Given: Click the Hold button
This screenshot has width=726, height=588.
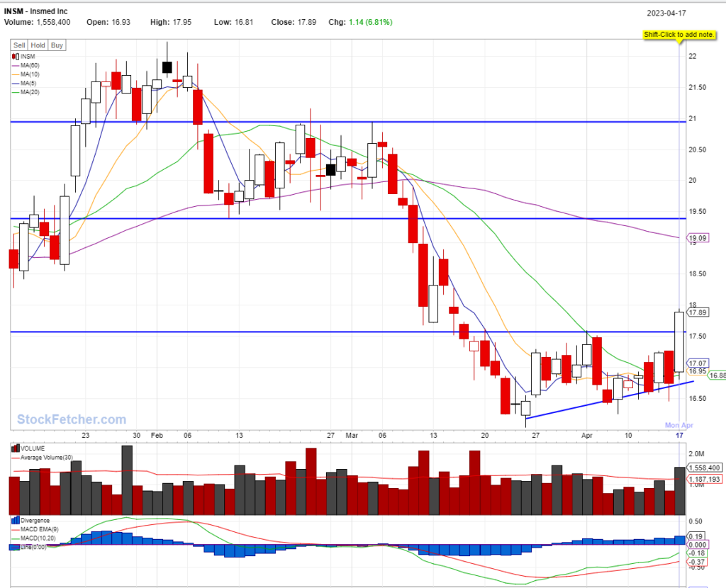Looking at the screenshot, I should coord(38,45).
